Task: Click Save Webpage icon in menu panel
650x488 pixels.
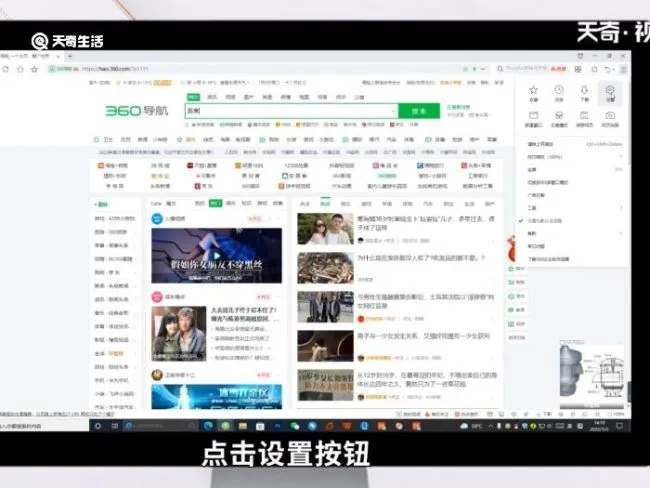Action: (584, 119)
